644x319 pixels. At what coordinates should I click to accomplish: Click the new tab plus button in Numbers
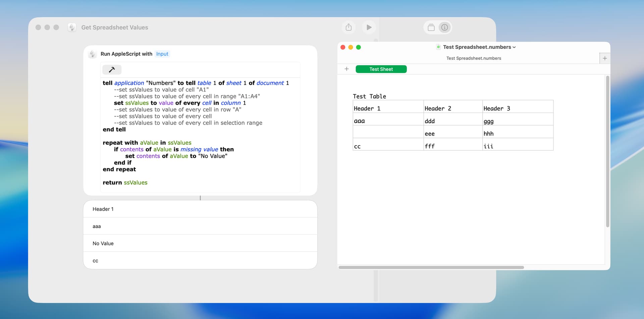[604, 58]
